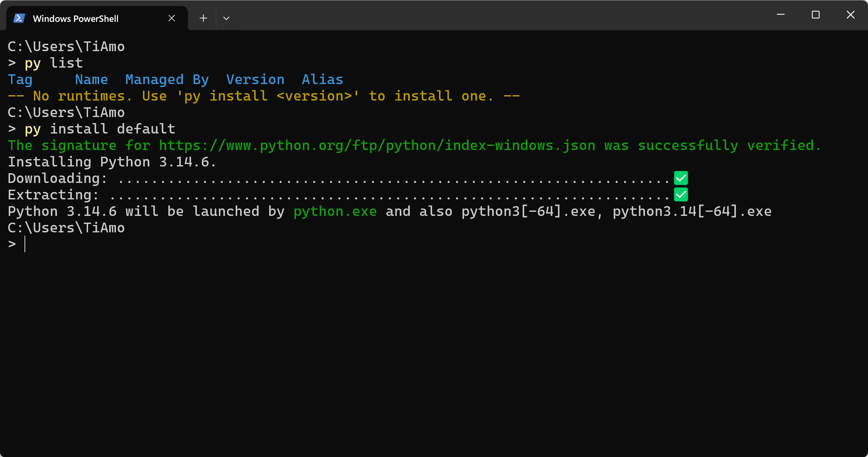Click the last C:\Users\TiAmo path above cursor
868x457 pixels.
pos(67,228)
